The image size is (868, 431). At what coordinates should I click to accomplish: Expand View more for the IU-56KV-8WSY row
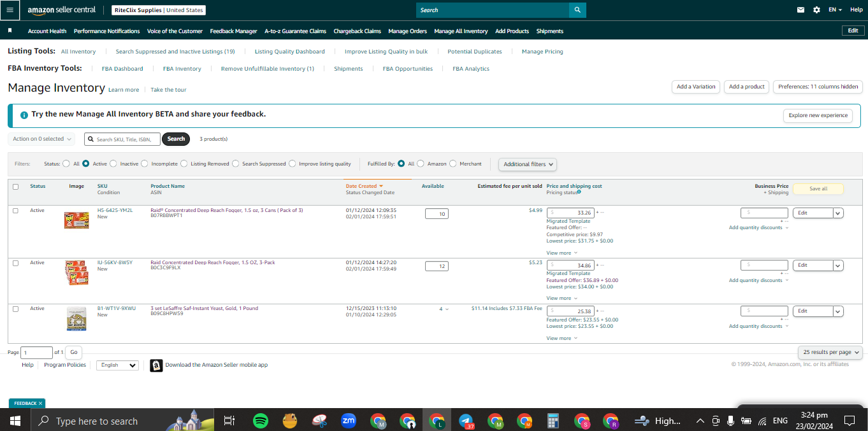(561, 298)
